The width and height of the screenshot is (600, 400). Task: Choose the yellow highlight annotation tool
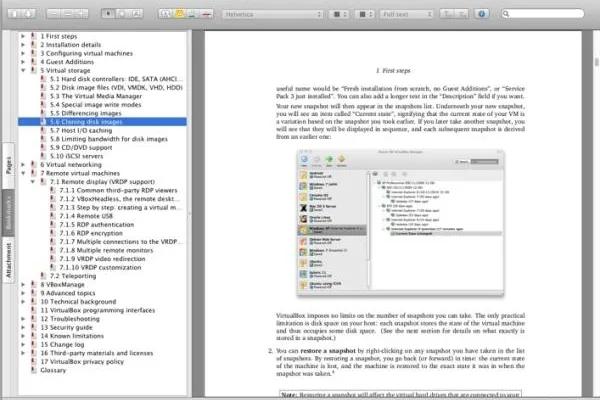[x=179, y=14]
